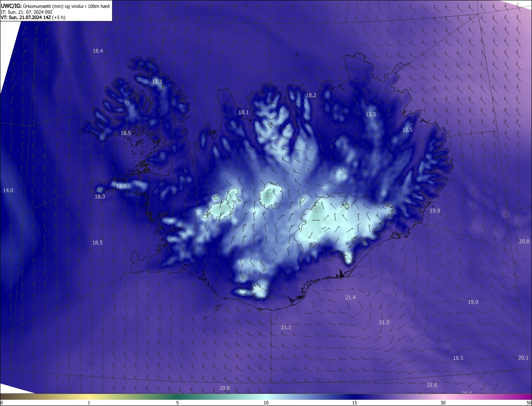Click the 21.1 value label
Viewport: 532px width, 406px height.
[286, 327]
